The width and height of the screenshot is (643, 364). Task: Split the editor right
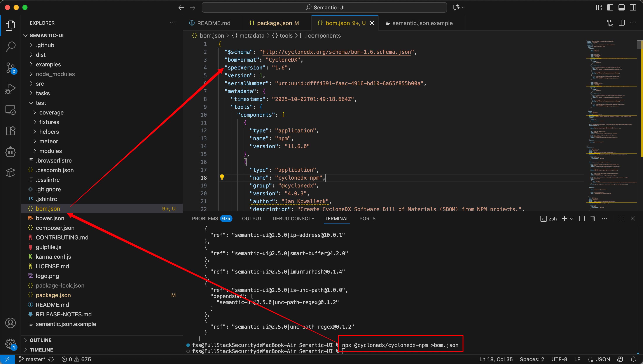622,23
